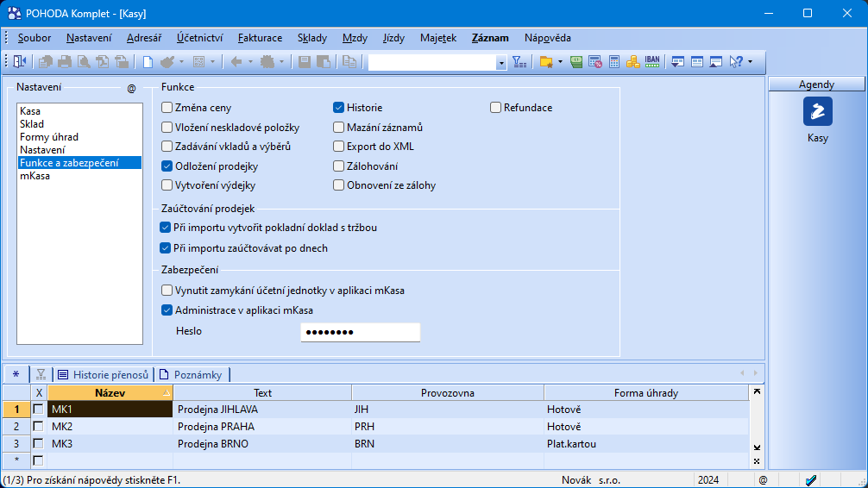Click the checkmark icon in status bar
The width and height of the screenshot is (868, 488).
point(811,480)
